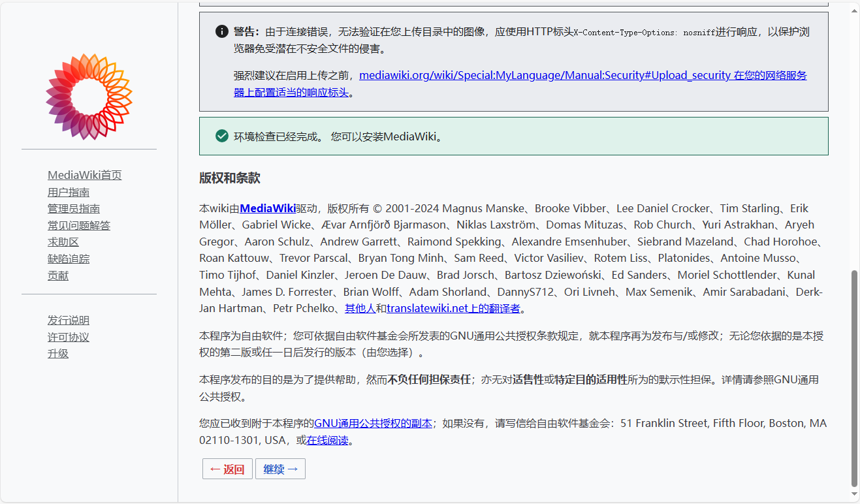The image size is (860, 504).
Task: Open 贡献 sidebar link
Action: click(x=58, y=276)
